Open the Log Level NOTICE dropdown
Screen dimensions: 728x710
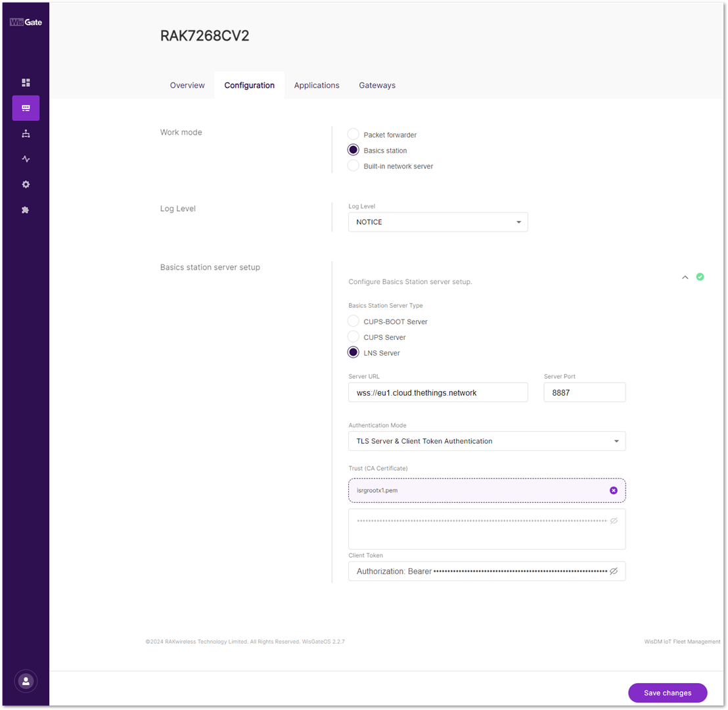(438, 222)
